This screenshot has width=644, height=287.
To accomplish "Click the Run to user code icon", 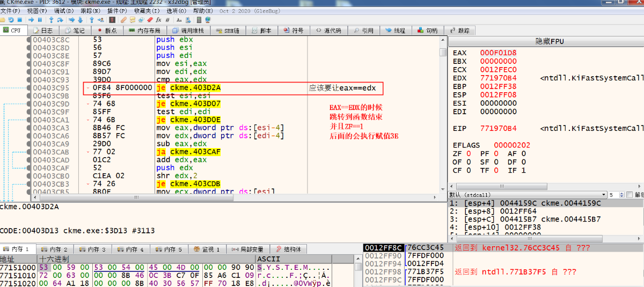I will (x=101, y=20).
